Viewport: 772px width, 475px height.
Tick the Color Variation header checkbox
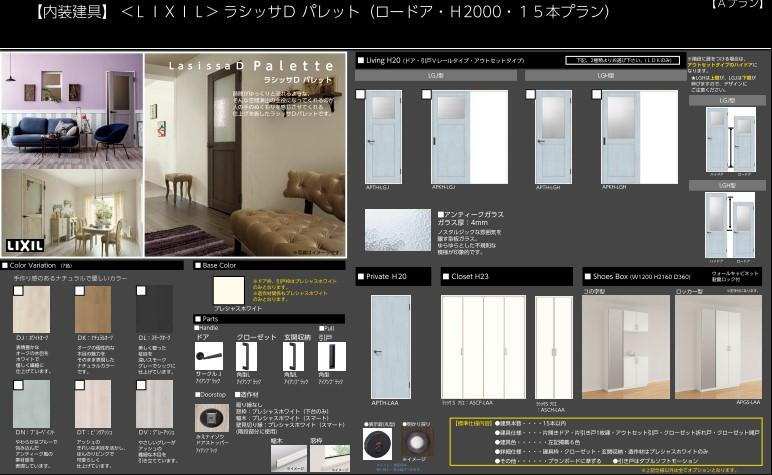click(5, 265)
